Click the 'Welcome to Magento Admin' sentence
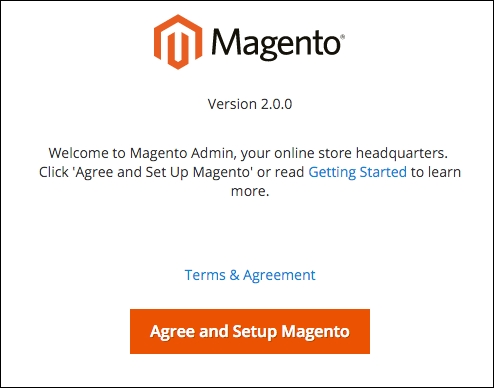Screen dimensions: 494x388 [248, 153]
